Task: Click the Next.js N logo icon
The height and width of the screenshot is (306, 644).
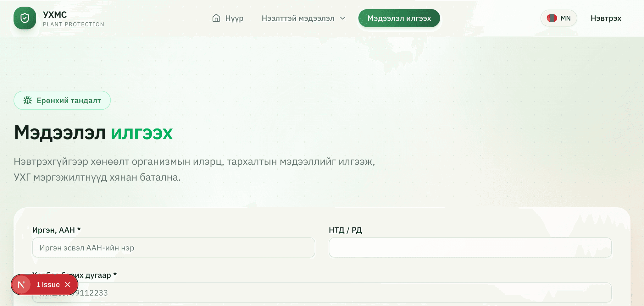Action: point(21,285)
